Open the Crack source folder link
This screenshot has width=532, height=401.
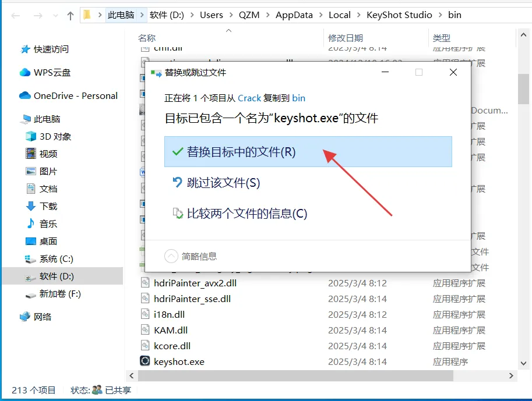[249, 98]
